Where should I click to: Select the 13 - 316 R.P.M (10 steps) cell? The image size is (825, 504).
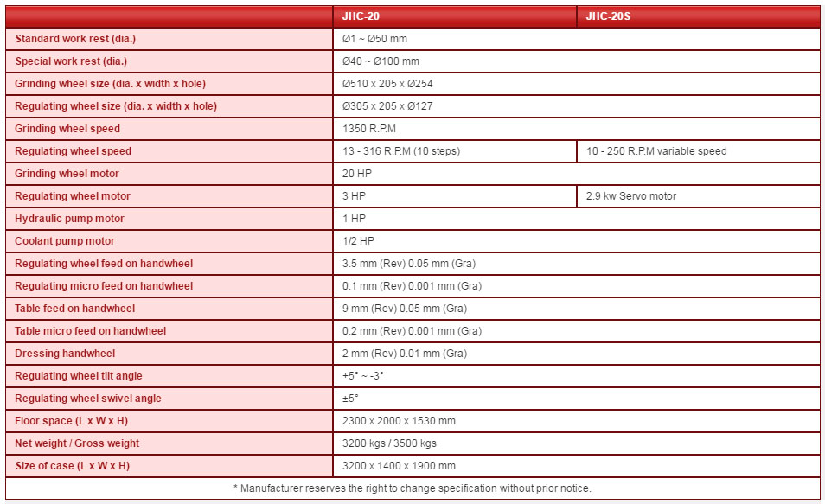[401, 151]
